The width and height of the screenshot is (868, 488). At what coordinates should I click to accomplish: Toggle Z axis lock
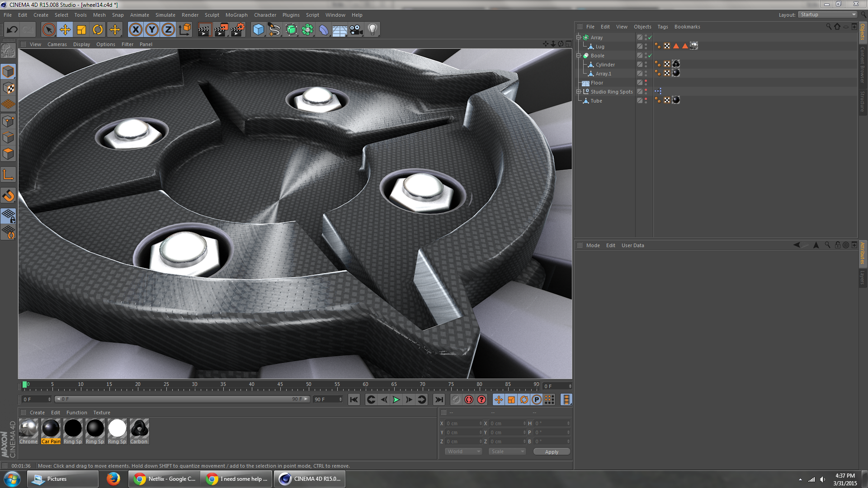coord(168,30)
